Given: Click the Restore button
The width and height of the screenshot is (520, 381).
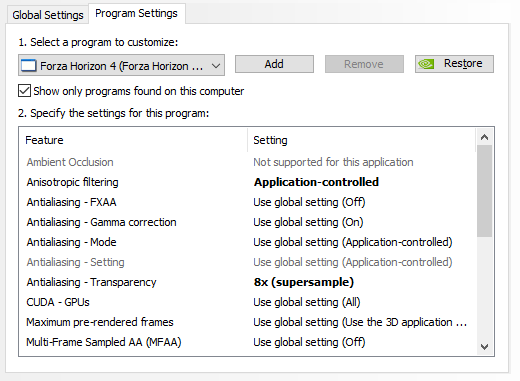Looking at the screenshot, I should click(x=454, y=64).
